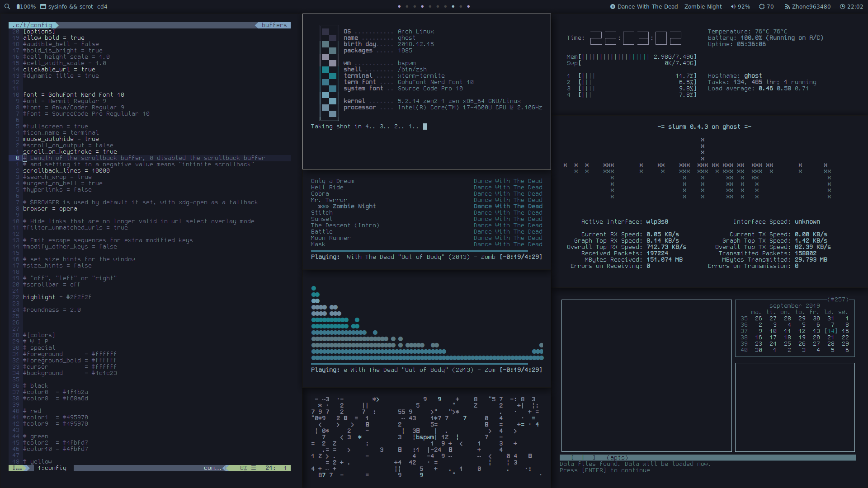Viewport: 868px width, 488px height.
Task: Click the battery icon showing 100%
Action: click(18, 7)
